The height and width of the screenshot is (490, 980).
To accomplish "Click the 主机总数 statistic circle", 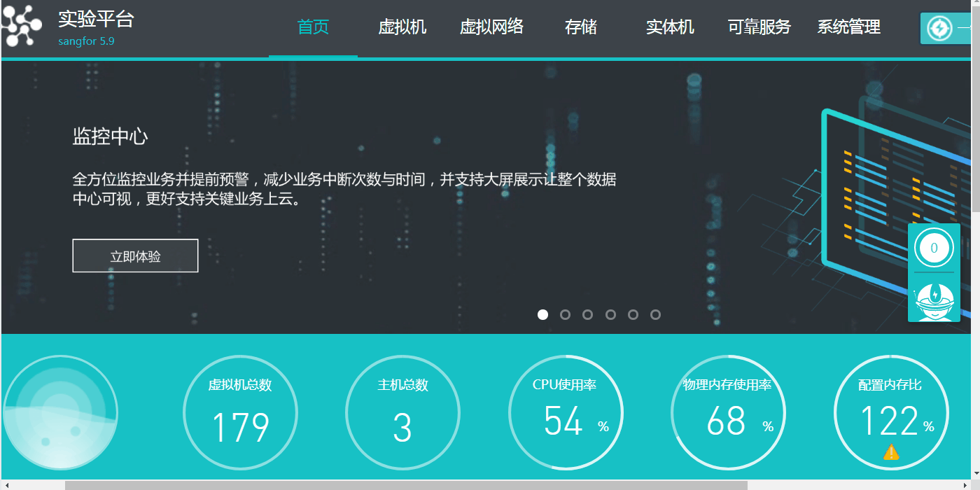I will pos(403,413).
